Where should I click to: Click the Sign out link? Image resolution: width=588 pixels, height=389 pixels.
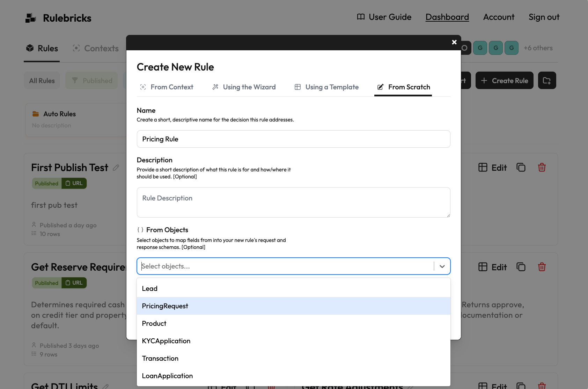[544, 17]
